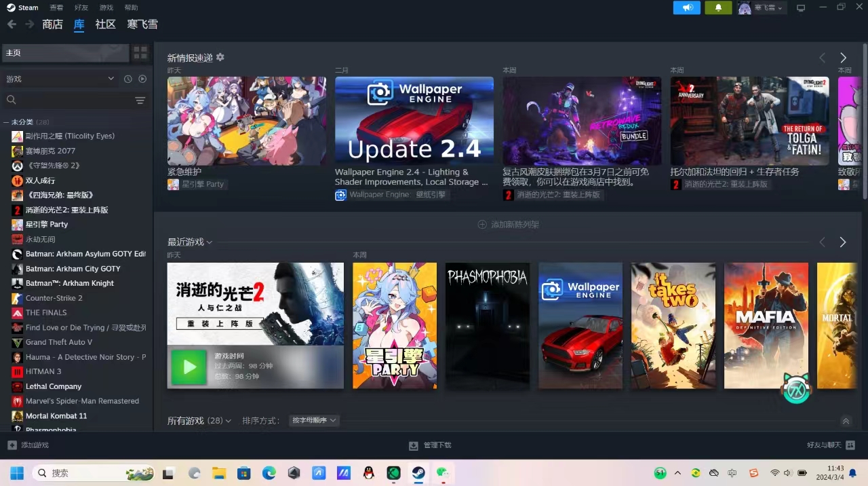Open the 星引擎 Party game cover

(395, 326)
